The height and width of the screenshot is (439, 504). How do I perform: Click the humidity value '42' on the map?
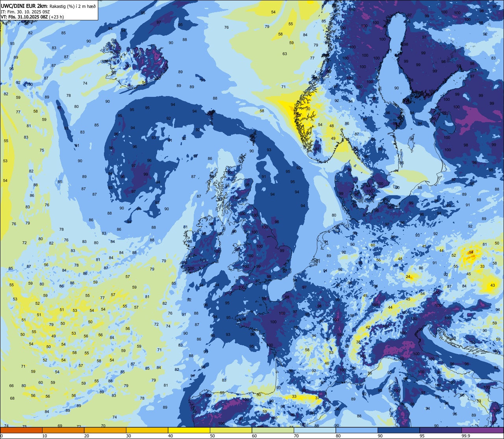(368, 328)
